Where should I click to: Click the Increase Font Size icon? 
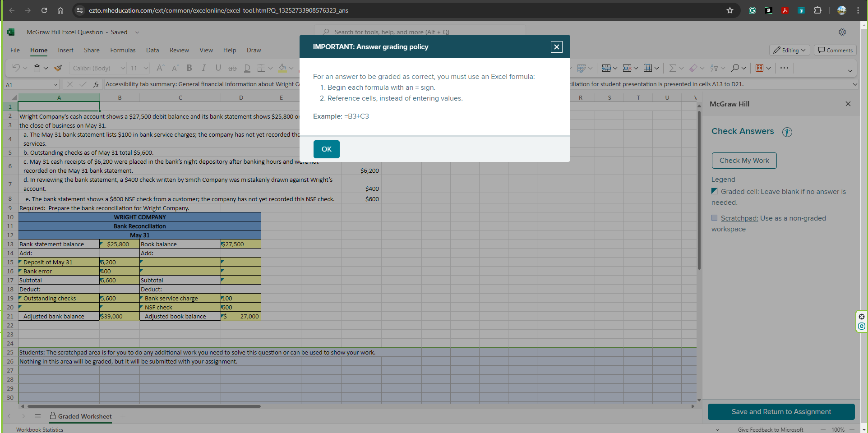(159, 68)
